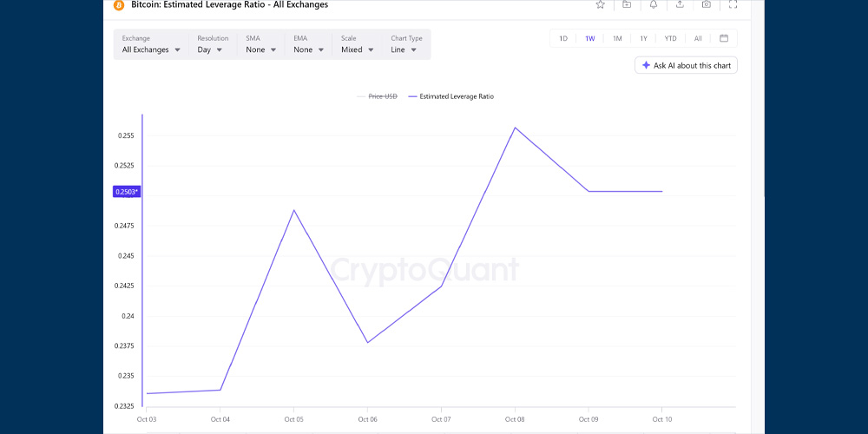Expand the EMA dropdown
The height and width of the screenshot is (434, 868).
click(308, 44)
